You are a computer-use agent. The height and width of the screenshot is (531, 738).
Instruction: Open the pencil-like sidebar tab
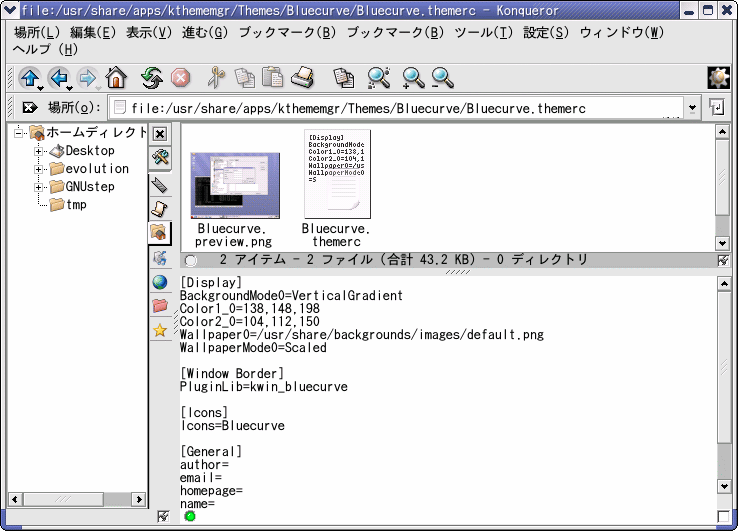coord(160,185)
